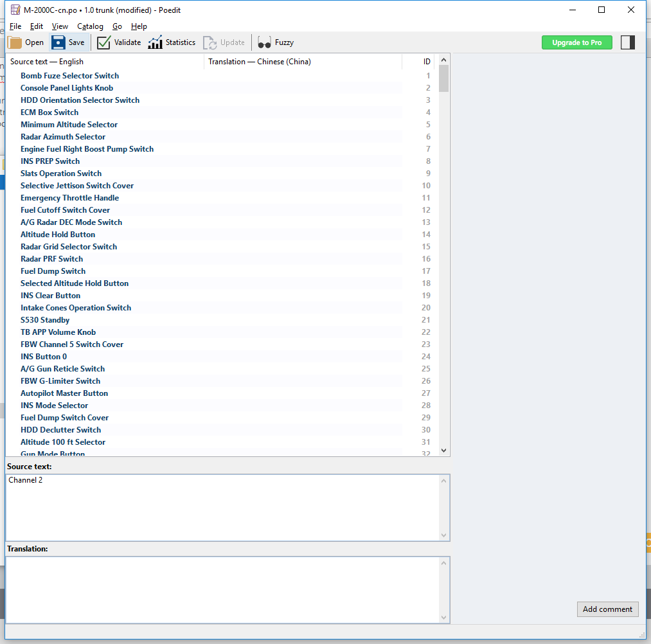651x644 pixels.
Task: Click the list's scroll down arrow
Action: click(443, 451)
